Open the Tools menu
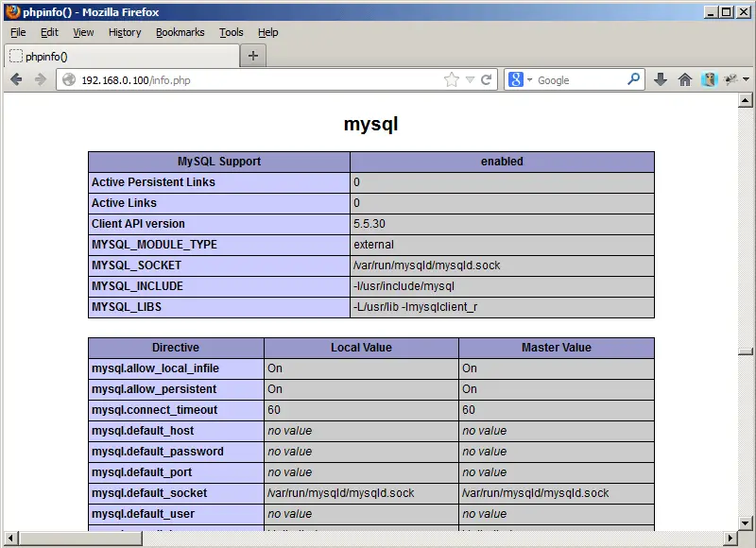The height and width of the screenshot is (548, 756). (x=231, y=32)
